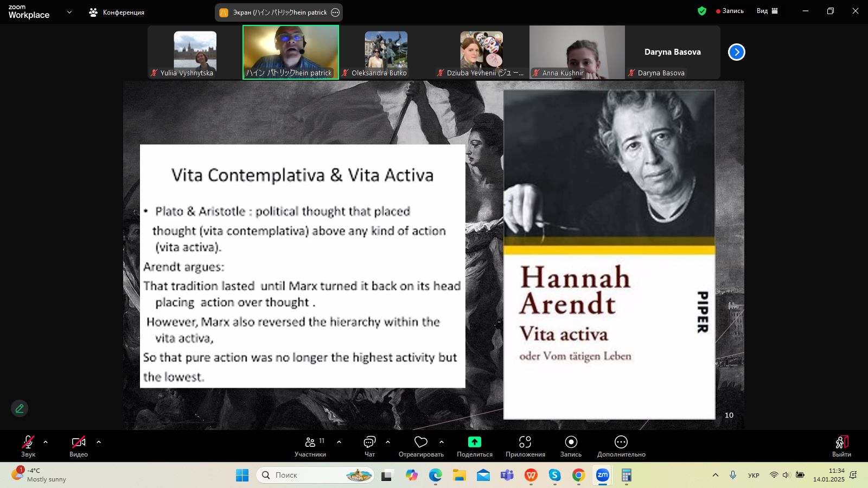Expand video options arrow next to Видео
This screenshot has width=868, height=488.
coord(99,442)
